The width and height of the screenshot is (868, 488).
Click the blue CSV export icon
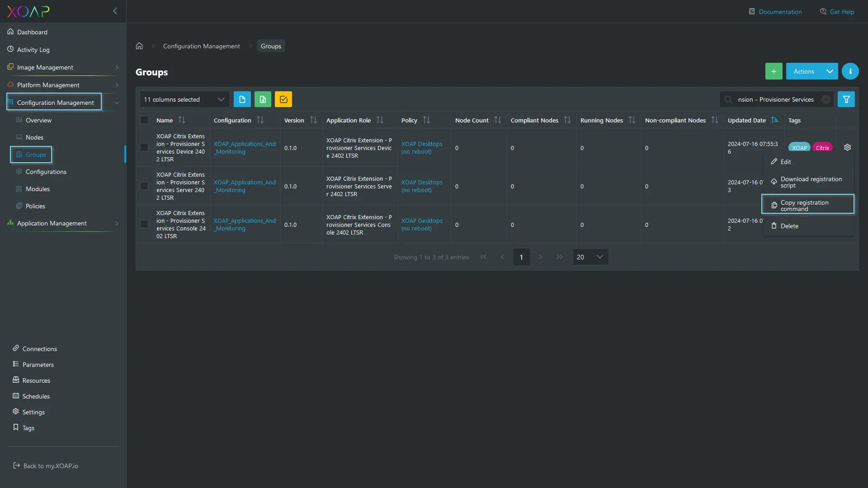click(242, 99)
